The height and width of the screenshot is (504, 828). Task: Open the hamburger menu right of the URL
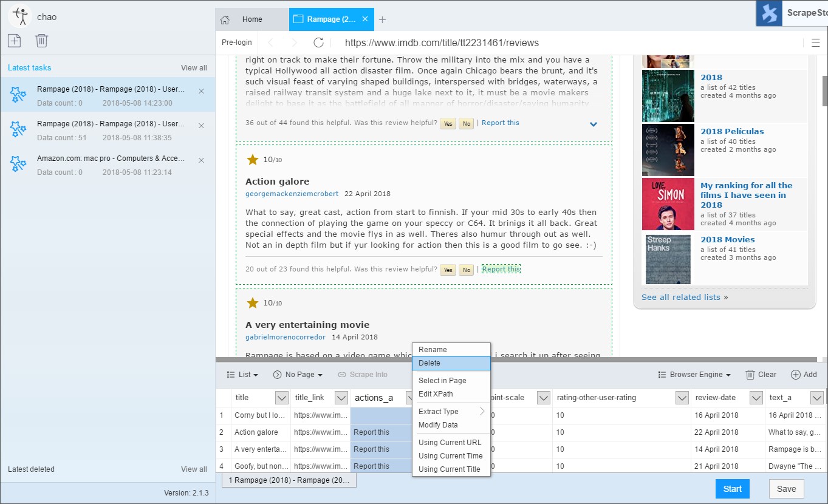tap(815, 43)
